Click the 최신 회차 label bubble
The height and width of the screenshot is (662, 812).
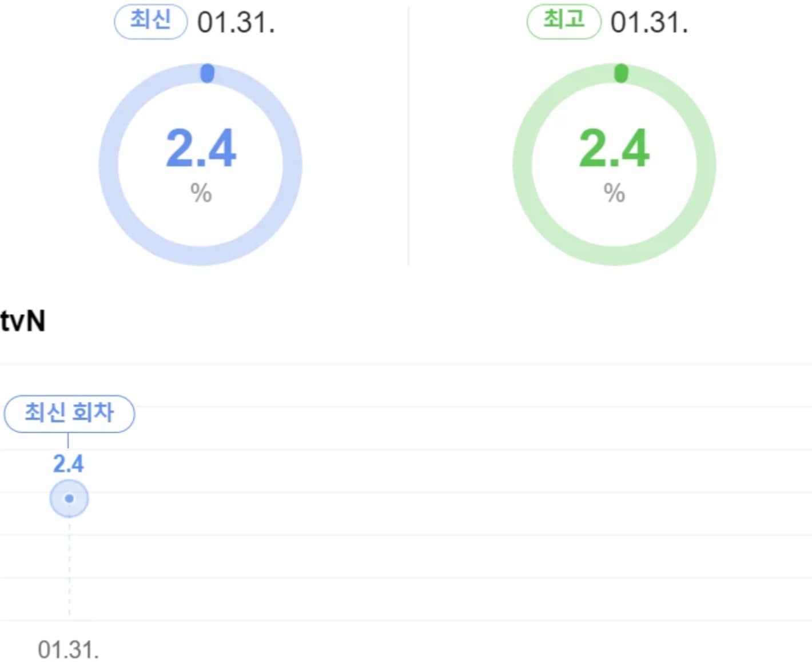69,413
